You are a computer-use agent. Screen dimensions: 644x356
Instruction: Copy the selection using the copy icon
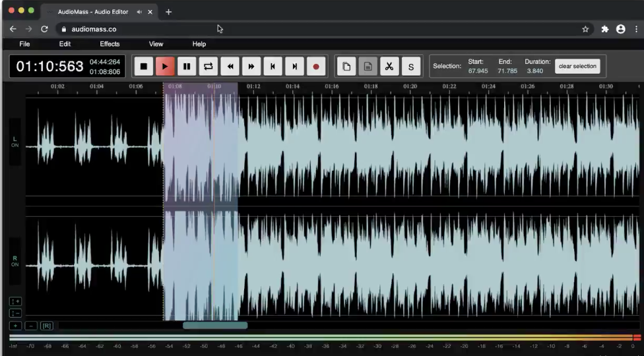346,67
